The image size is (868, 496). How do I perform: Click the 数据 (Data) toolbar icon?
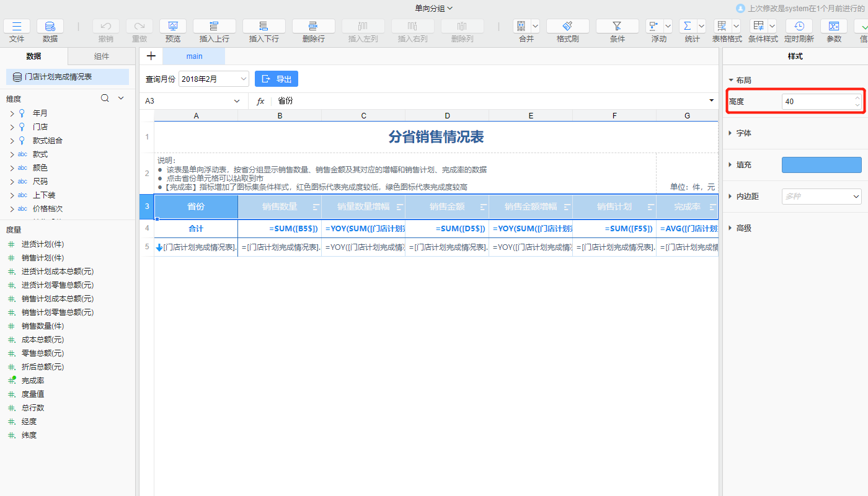tap(50, 26)
